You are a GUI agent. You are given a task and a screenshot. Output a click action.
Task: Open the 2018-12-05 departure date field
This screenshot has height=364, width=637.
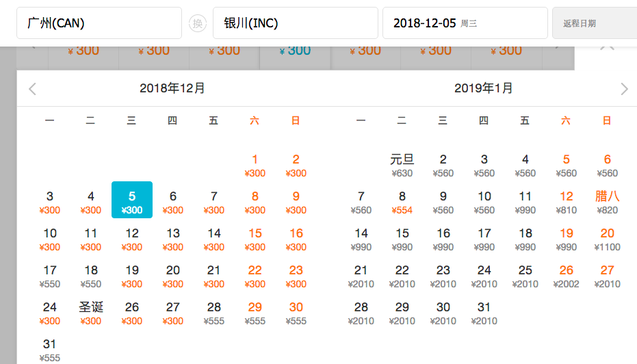[x=465, y=23]
